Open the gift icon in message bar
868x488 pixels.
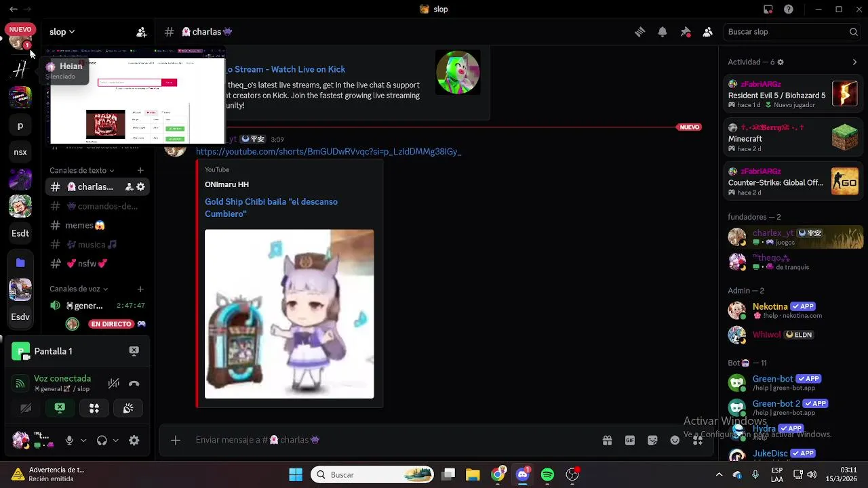pos(607,440)
